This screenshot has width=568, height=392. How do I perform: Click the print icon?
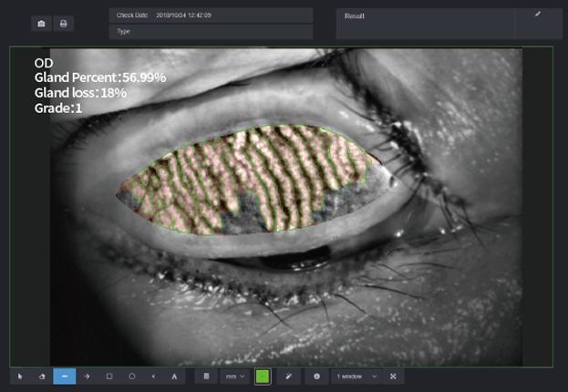click(x=63, y=24)
